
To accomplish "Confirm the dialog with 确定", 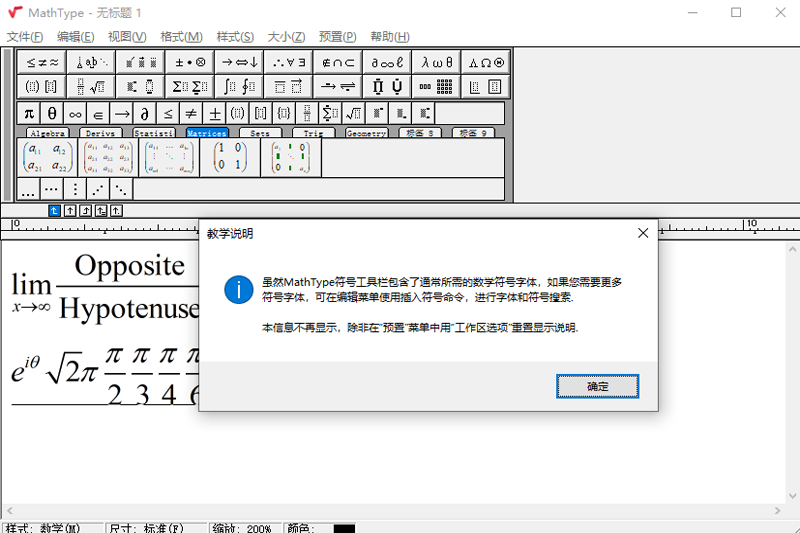I will (x=597, y=386).
